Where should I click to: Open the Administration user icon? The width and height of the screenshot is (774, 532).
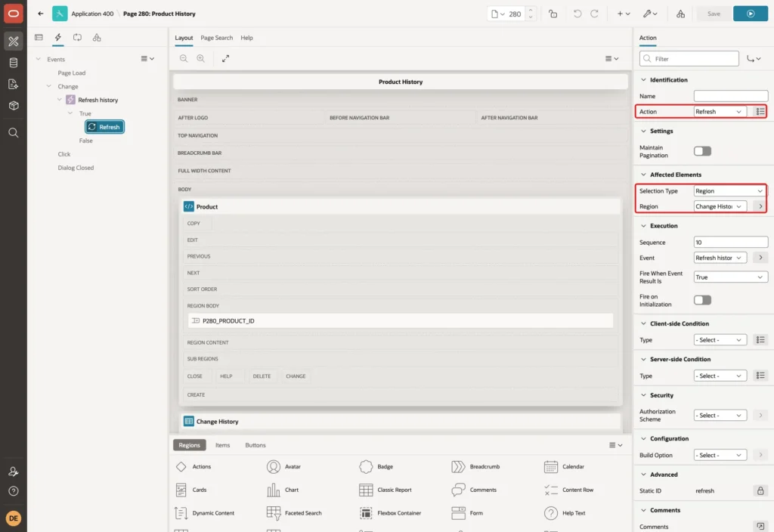[14, 472]
